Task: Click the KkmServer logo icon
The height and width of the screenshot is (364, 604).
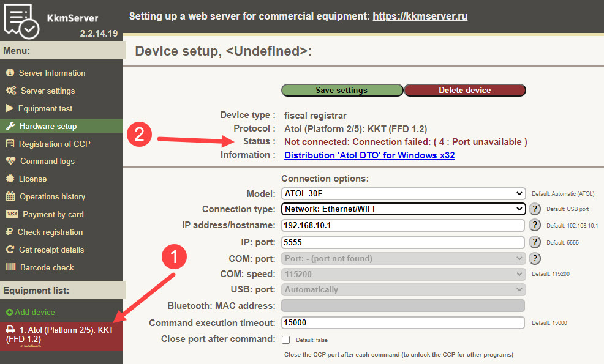Action: pos(21,21)
